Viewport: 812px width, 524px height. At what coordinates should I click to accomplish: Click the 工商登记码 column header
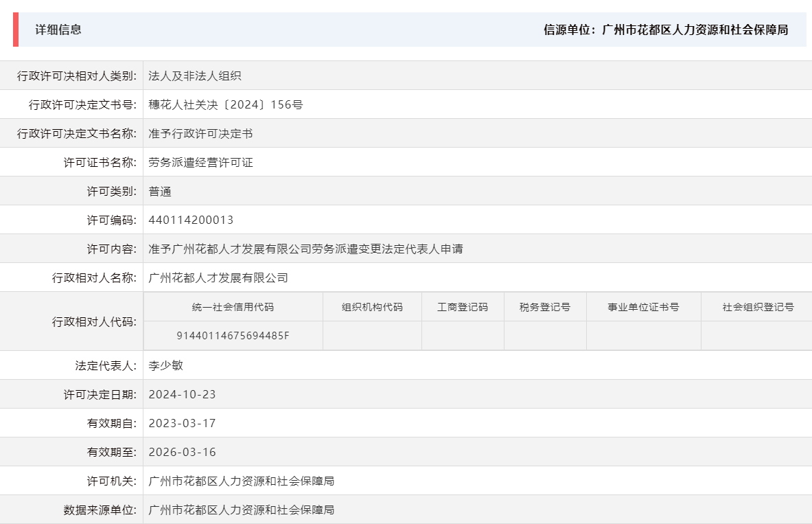[462, 307]
